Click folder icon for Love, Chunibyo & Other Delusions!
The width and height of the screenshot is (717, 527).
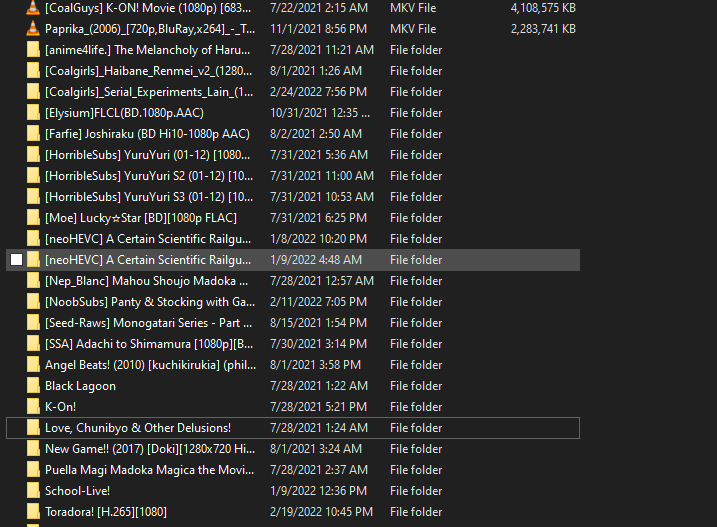[33, 428]
